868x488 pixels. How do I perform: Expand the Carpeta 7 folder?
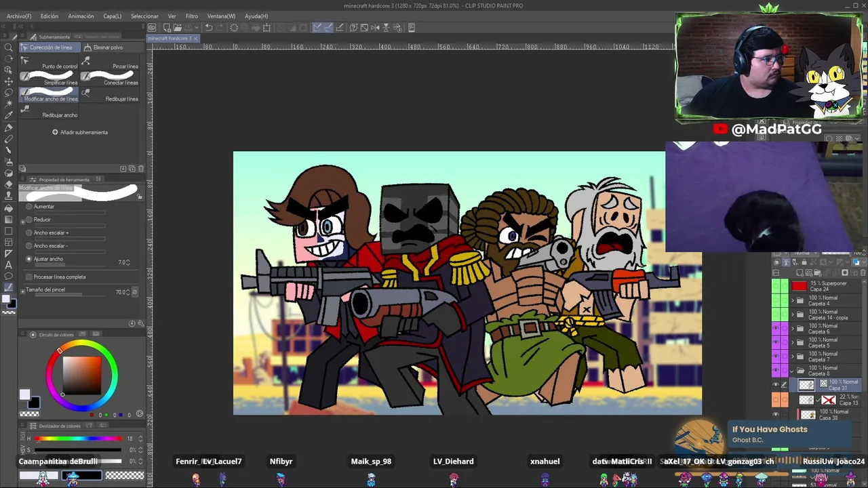pyautogui.click(x=792, y=357)
